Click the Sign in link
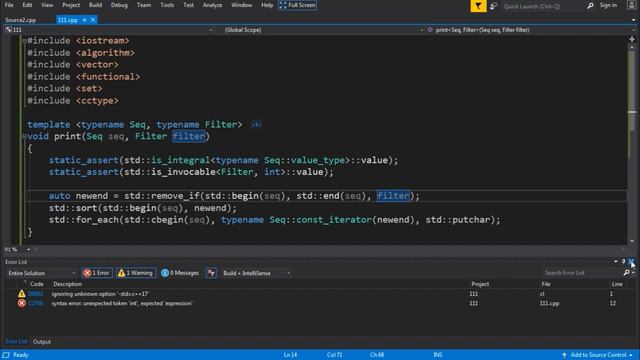The image size is (640, 360). [608, 5]
